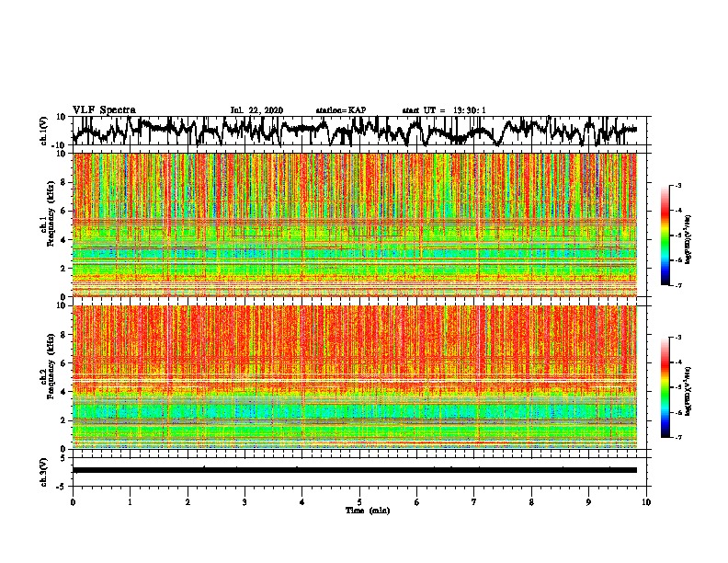This screenshot has width=728, height=563.
Task: Click the time axis tick label "9"
Action: pyautogui.click(x=588, y=502)
